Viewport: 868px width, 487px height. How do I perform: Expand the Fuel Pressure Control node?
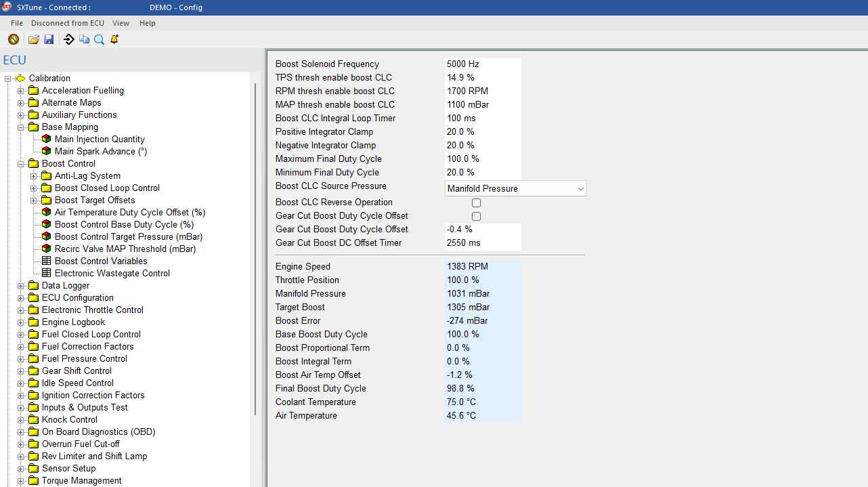[20, 358]
